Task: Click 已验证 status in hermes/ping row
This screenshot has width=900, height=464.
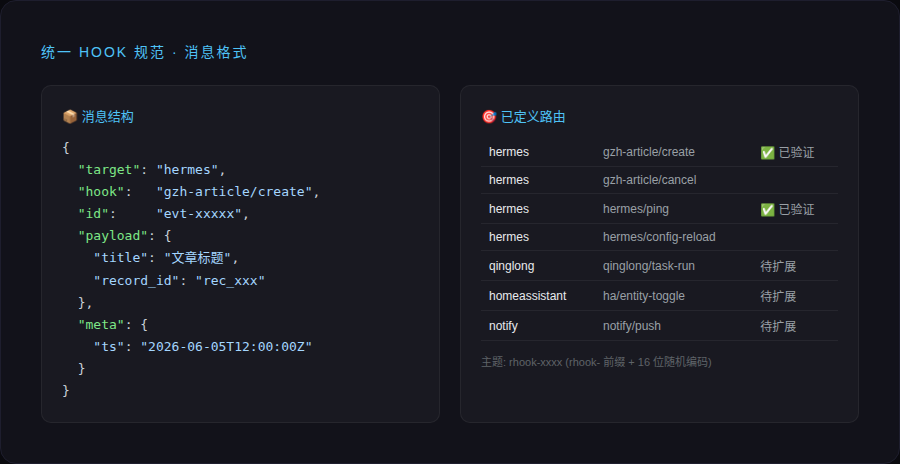Action: [x=796, y=210]
